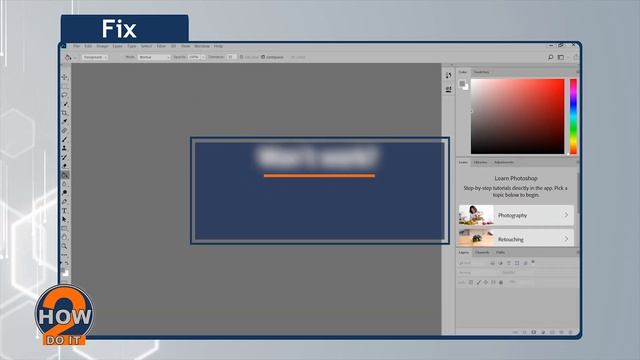Select the Pen tool

64,202
